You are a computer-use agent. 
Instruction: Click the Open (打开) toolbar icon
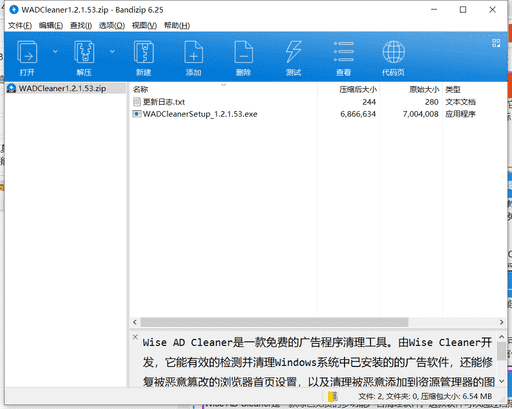(x=27, y=52)
